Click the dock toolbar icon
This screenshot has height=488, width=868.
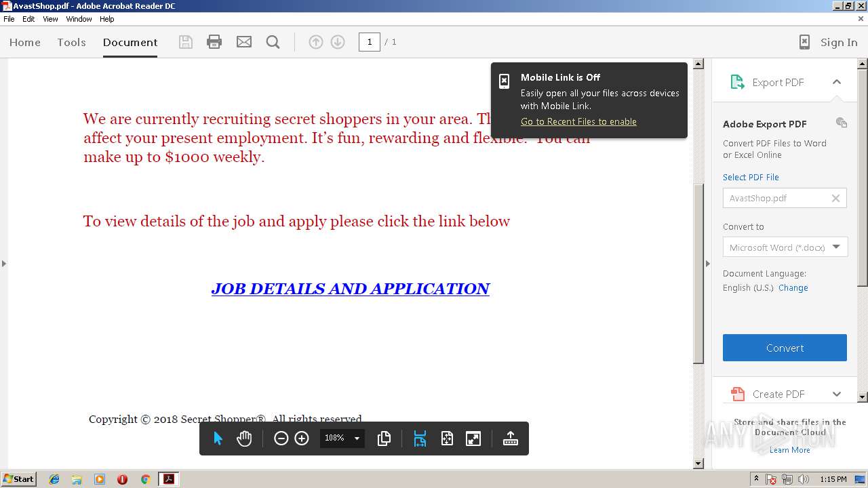[511, 439]
